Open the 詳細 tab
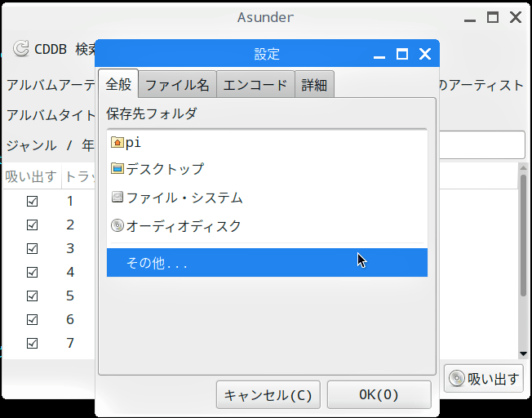Screen dimensions: 532x418 314,85
